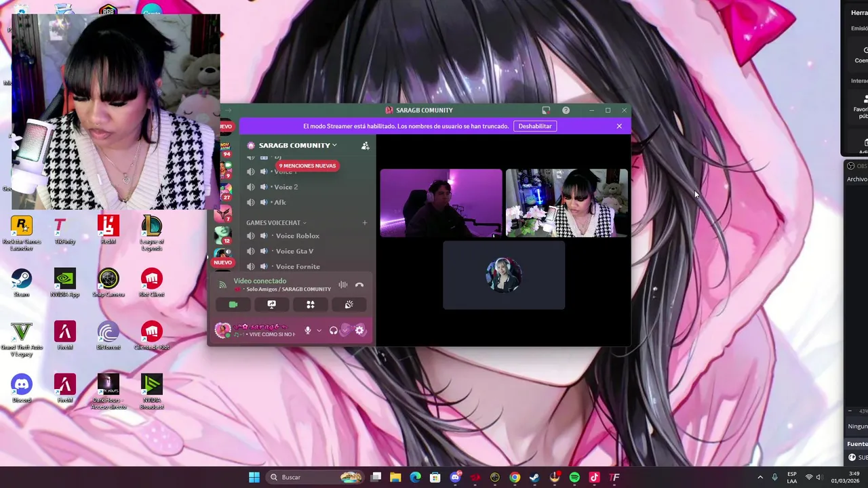Select Grand Theft Auto V Legacy icon
The height and width of the screenshot is (488, 868).
[21, 339]
